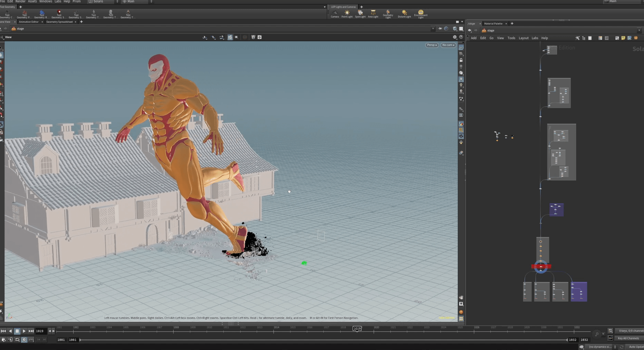Image resolution: width=644 pixels, height=350 pixels.
Task: Open the viewport help question mark icon
Action: (x=461, y=37)
